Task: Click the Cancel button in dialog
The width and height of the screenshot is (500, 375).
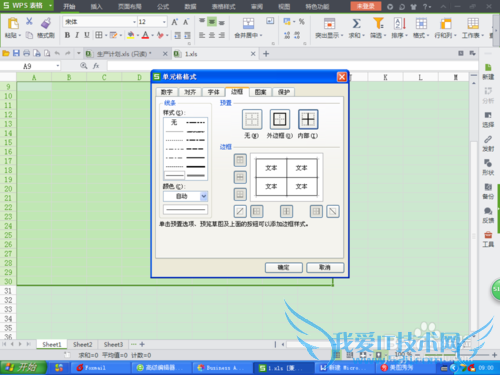Action: [x=325, y=267]
